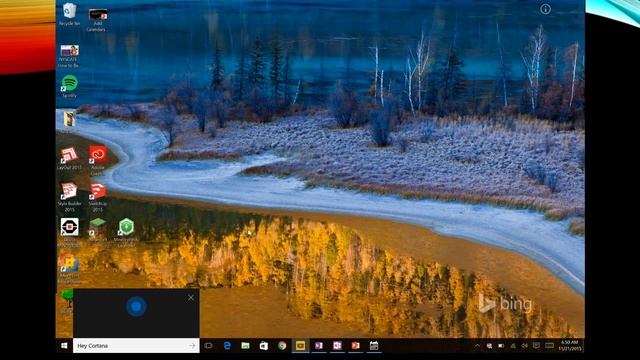The image size is (640, 360).
Task: Switch to the yellow highlighted taskbar app
Action: (x=300, y=346)
